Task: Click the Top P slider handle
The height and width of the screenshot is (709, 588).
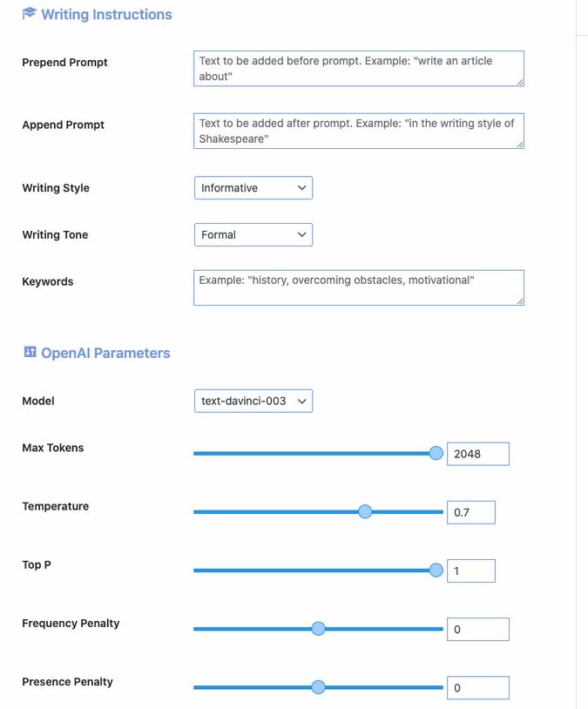Action: point(436,571)
